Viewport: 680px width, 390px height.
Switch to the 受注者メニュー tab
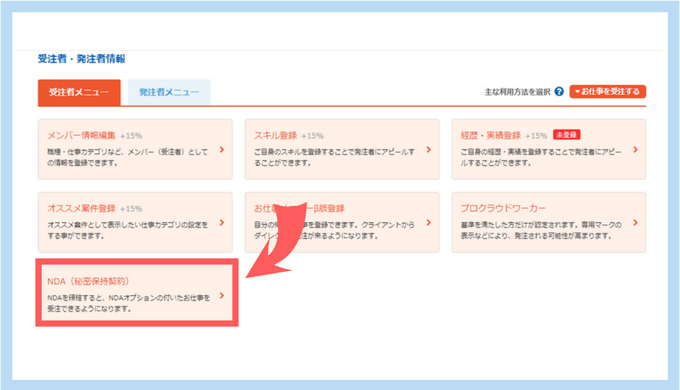coord(79,92)
